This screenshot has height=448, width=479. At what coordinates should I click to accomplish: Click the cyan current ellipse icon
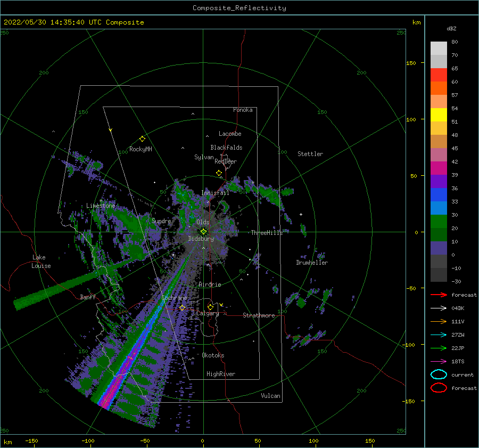pyautogui.click(x=439, y=374)
